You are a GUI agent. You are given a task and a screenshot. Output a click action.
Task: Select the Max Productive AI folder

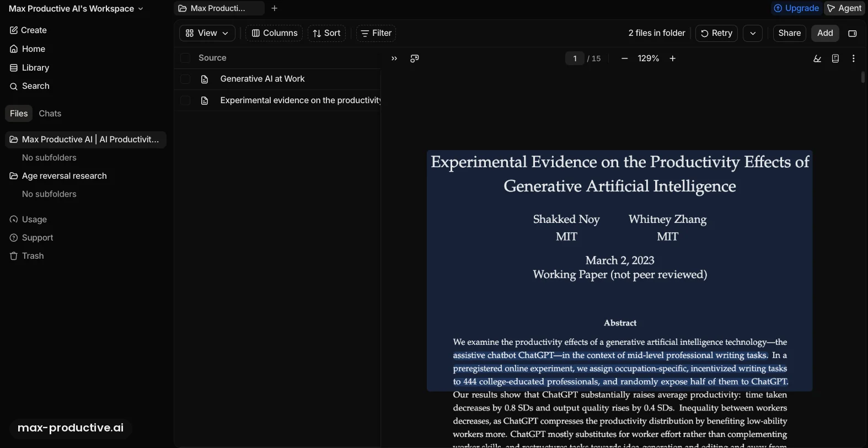tap(85, 140)
